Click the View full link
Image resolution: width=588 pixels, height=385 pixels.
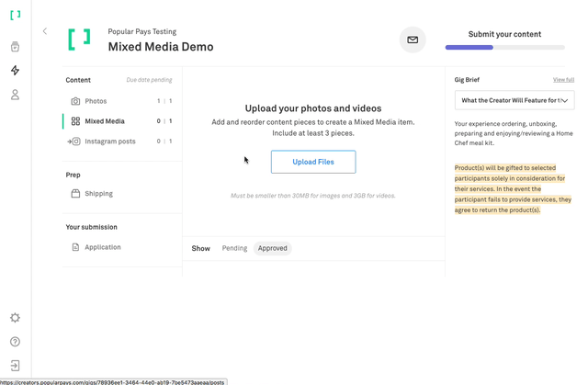[563, 80]
